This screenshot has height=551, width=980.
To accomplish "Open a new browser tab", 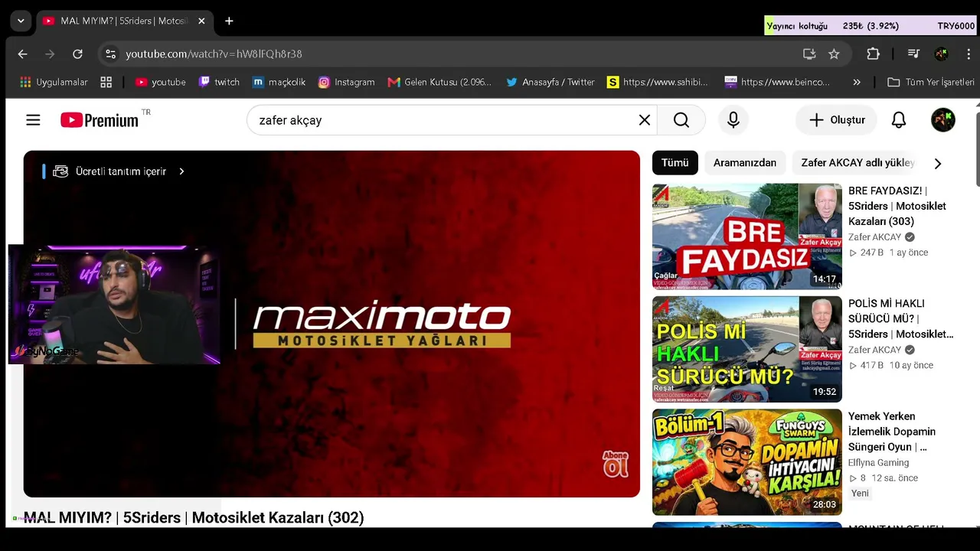I will point(229,21).
